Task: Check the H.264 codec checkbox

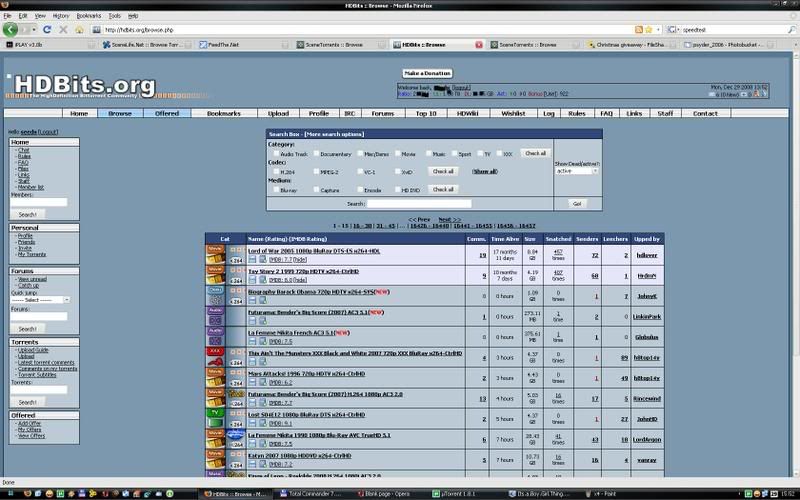Action: pos(276,171)
